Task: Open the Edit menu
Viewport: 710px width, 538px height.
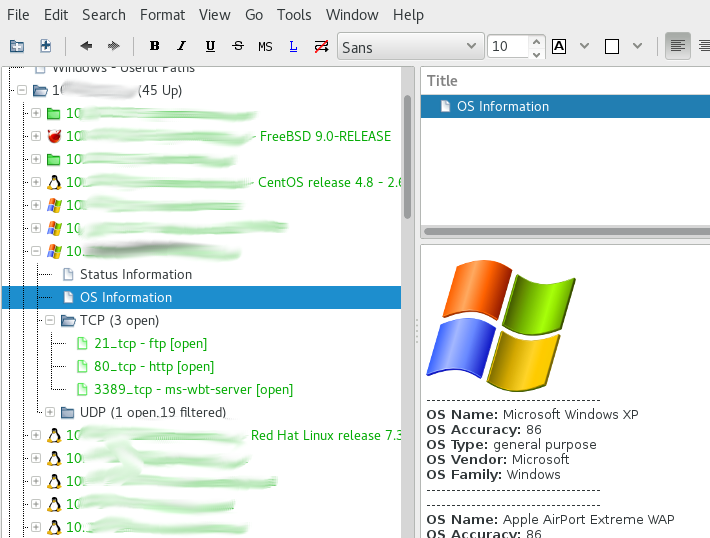Action: 56,14
